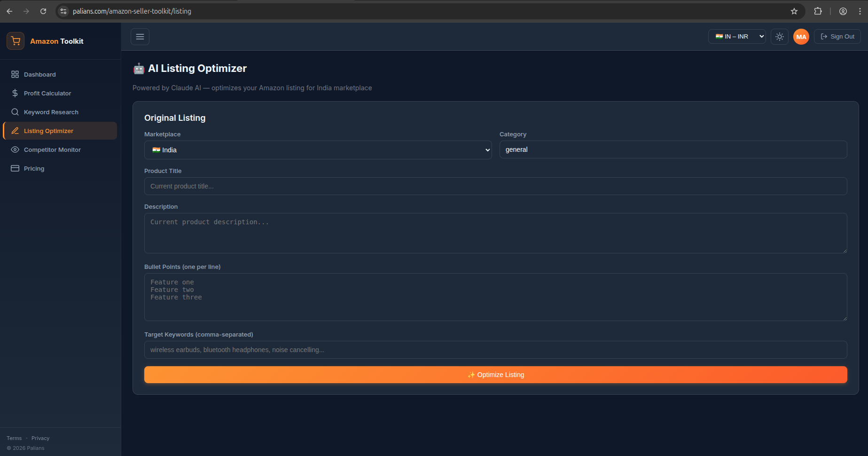Click the Competitor Monitor eye icon
The image size is (868, 456).
coord(15,149)
